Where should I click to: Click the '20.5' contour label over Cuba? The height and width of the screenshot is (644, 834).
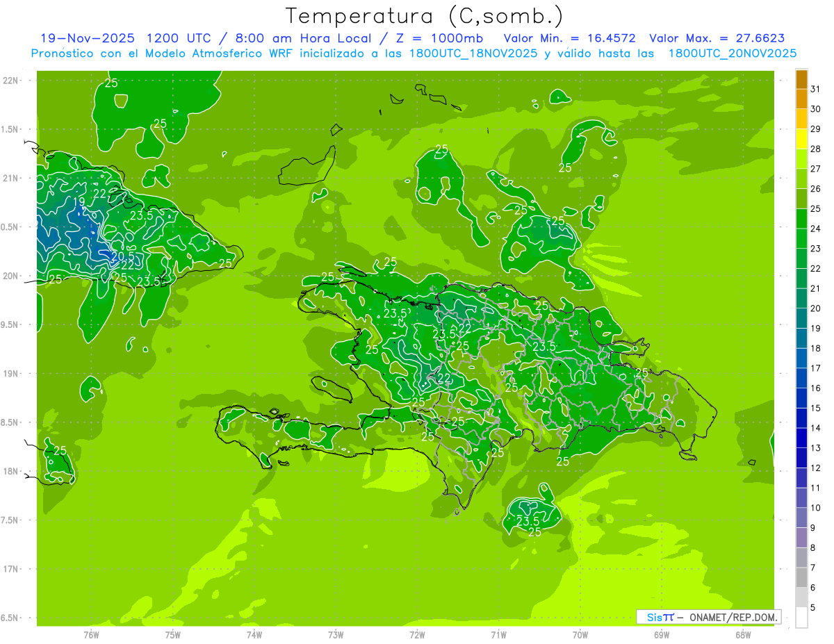pos(122,256)
